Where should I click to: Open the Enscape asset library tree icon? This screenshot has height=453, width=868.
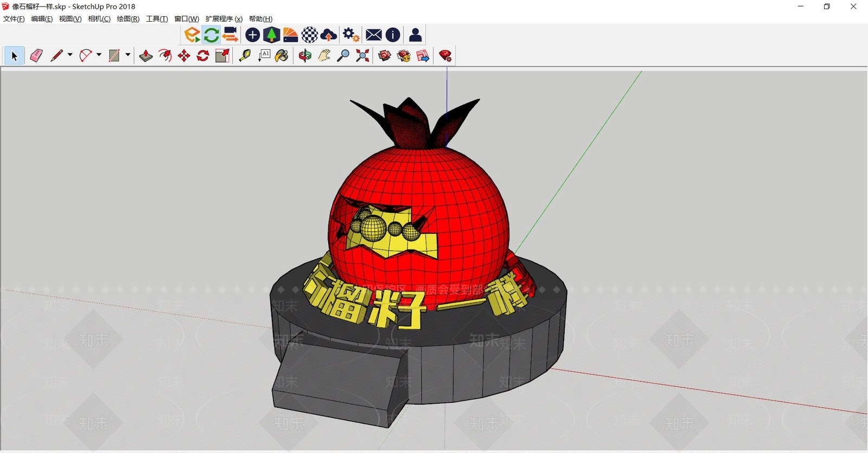click(271, 35)
